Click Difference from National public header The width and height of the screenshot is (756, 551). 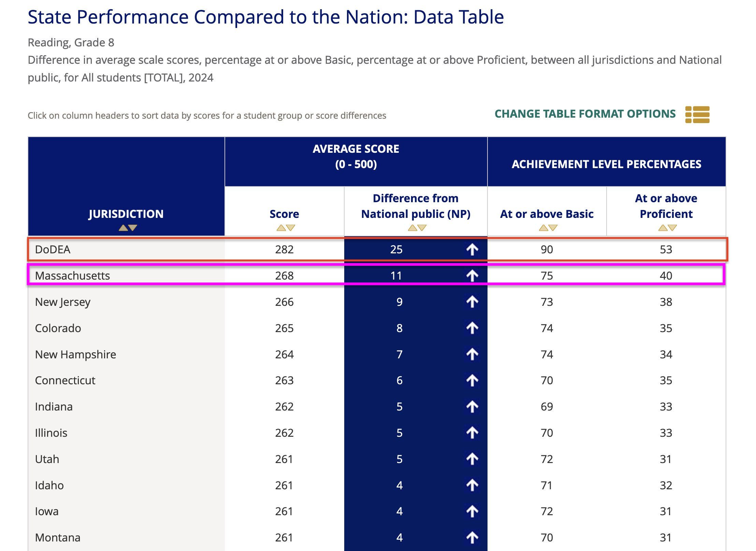(x=416, y=206)
